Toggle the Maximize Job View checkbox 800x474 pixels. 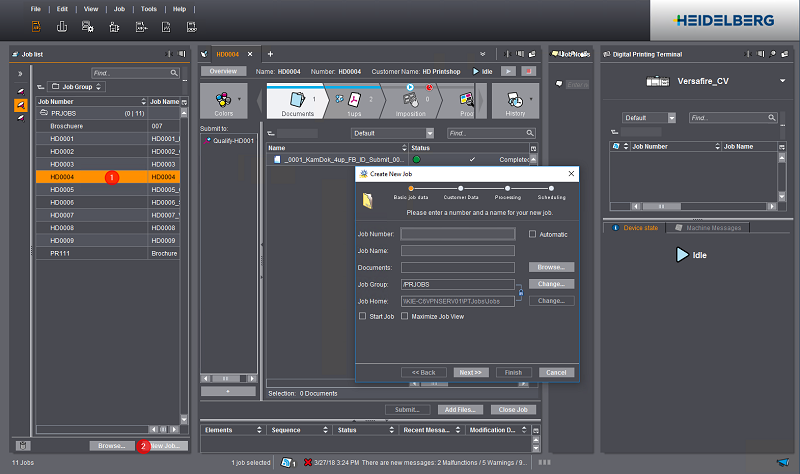(404, 316)
